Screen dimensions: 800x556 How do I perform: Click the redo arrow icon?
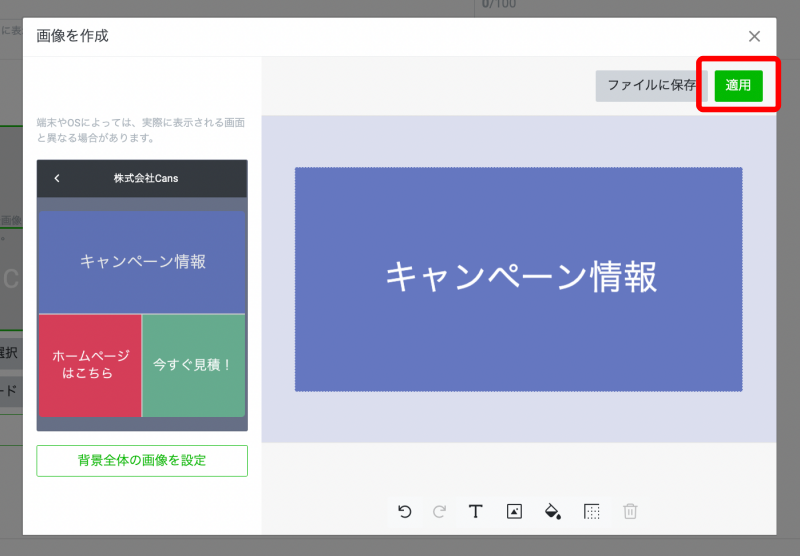439,511
